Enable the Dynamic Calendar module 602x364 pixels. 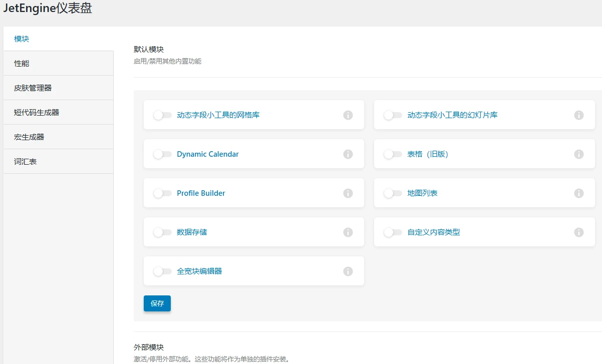162,154
